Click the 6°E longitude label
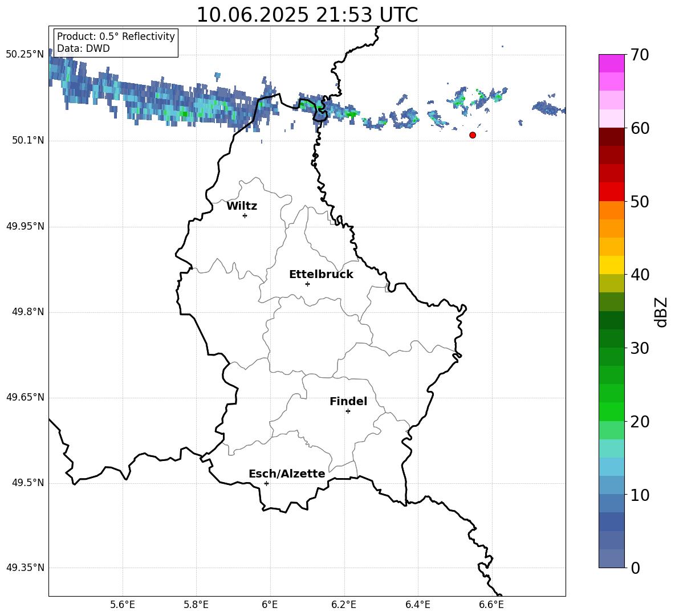This screenshot has width=675, height=616. (x=270, y=605)
